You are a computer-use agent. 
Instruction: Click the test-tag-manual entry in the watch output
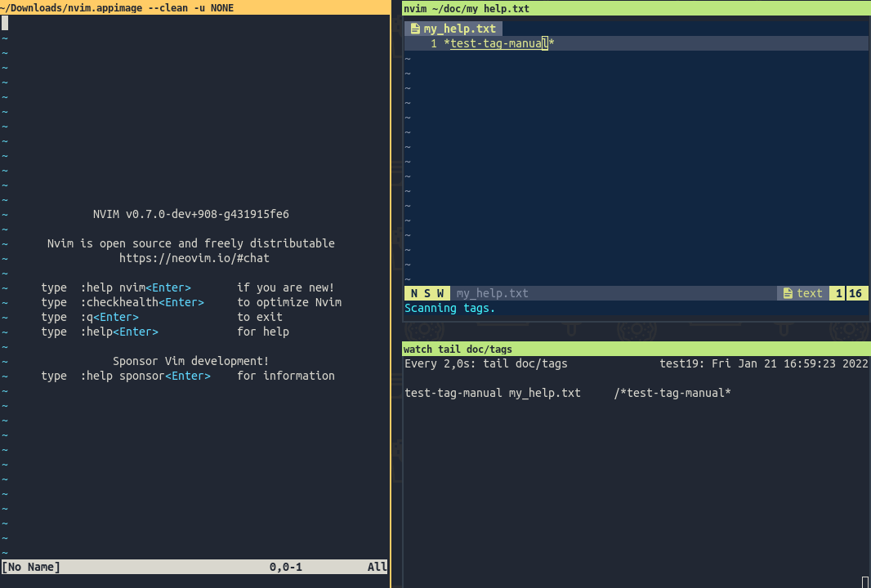tap(451, 393)
